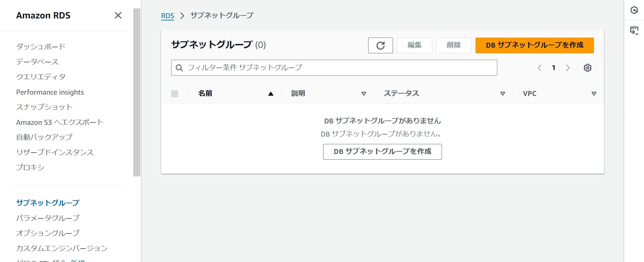This screenshot has height=262, width=644.
Task: Open プロキシ in sidebar
Action: point(30,167)
